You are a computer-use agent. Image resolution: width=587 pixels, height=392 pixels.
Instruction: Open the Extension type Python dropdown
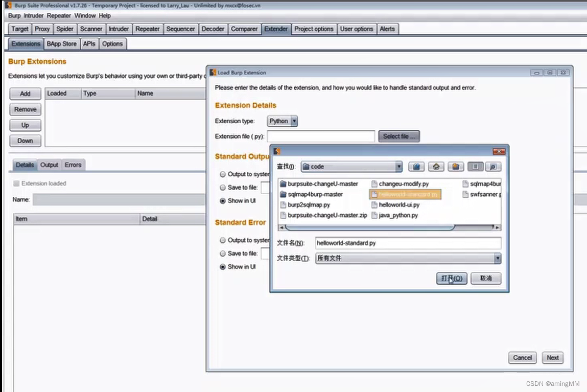[x=283, y=121]
